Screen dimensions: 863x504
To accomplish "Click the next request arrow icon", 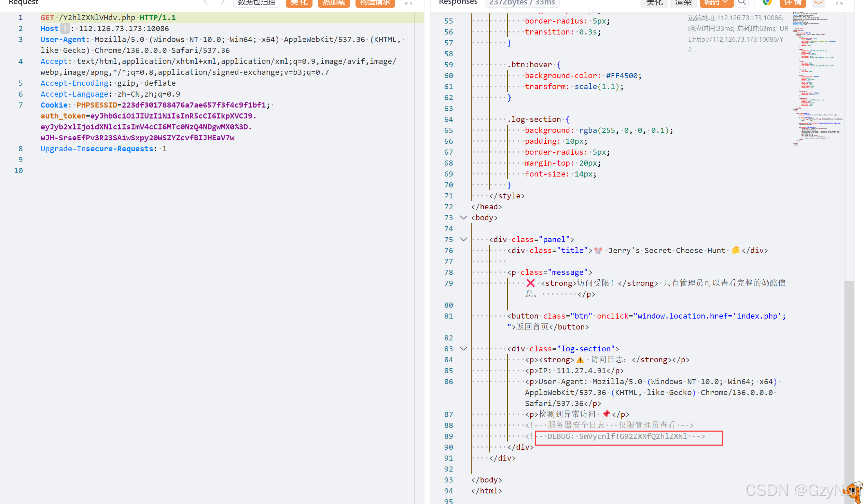I will [x=222, y=3].
